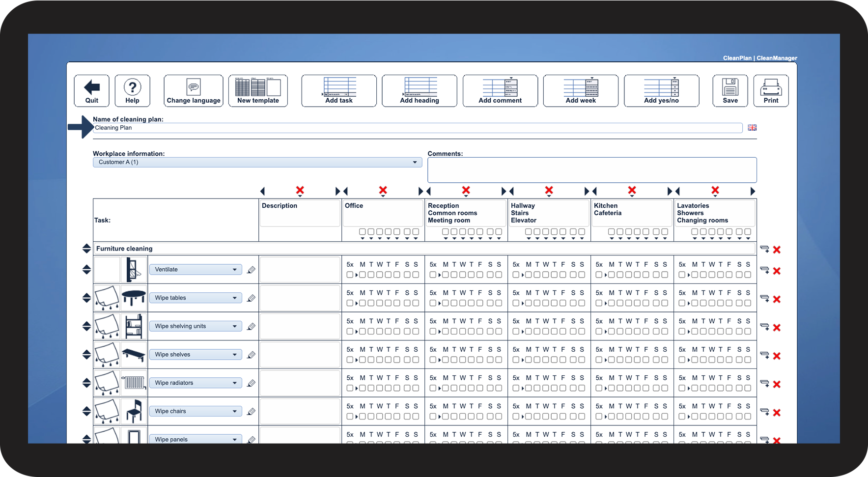
Task: Delete the Description column with its red X
Action: [x=300, y=190]
